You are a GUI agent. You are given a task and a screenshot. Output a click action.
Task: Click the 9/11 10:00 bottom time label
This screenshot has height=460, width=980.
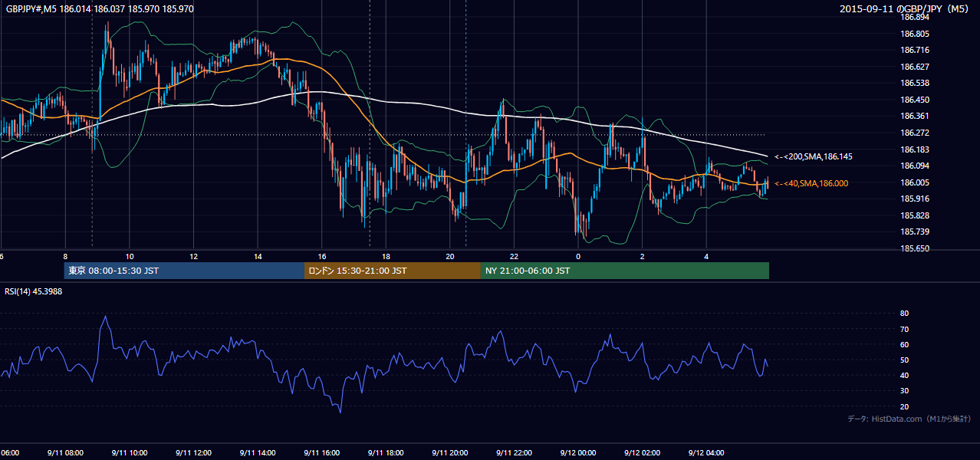point(130,453)
